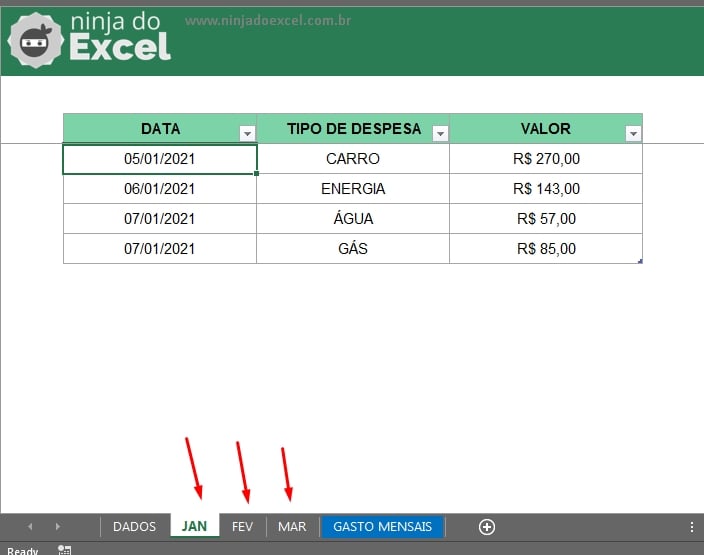This screenshot has width=704, height=555.
Task: Select cell with date 05/01/2021
Action: pos(160,159)
